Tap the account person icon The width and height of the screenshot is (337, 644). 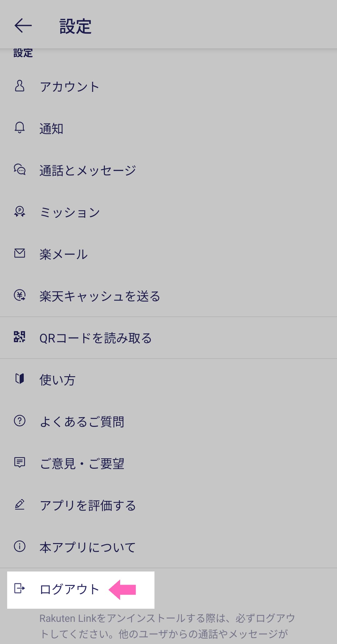coord(20,86)
